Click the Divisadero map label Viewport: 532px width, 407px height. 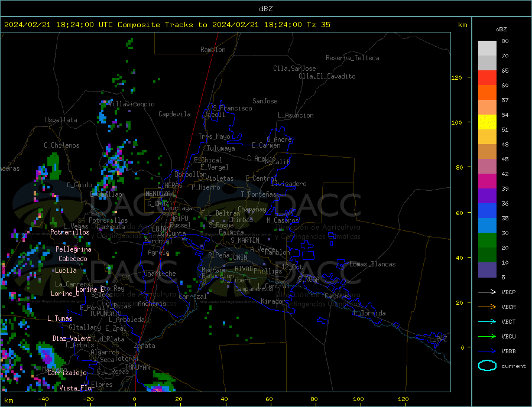pyautogui.click(x=288, y=184)
